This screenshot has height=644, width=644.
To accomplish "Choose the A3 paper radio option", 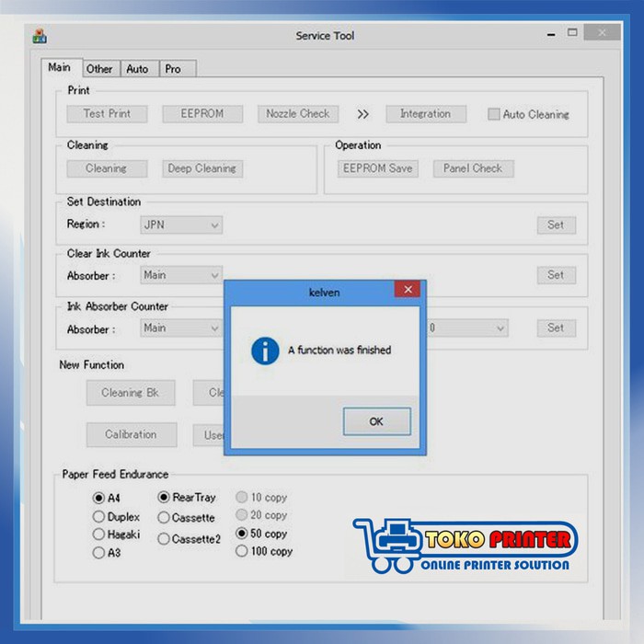I will coord(98,552).
